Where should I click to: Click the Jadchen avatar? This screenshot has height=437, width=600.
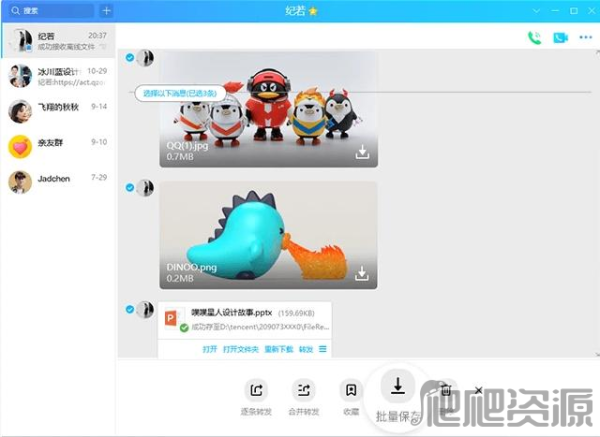(x=20, y=182)
